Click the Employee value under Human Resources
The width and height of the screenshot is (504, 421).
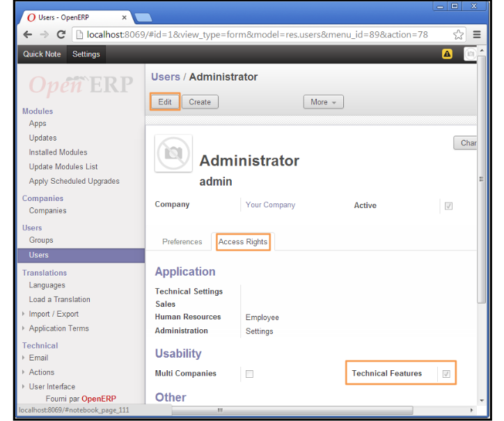262,317
